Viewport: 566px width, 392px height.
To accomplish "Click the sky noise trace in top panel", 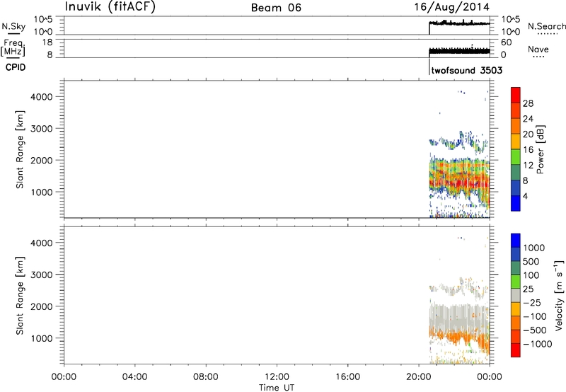I will tap(459, 23).
